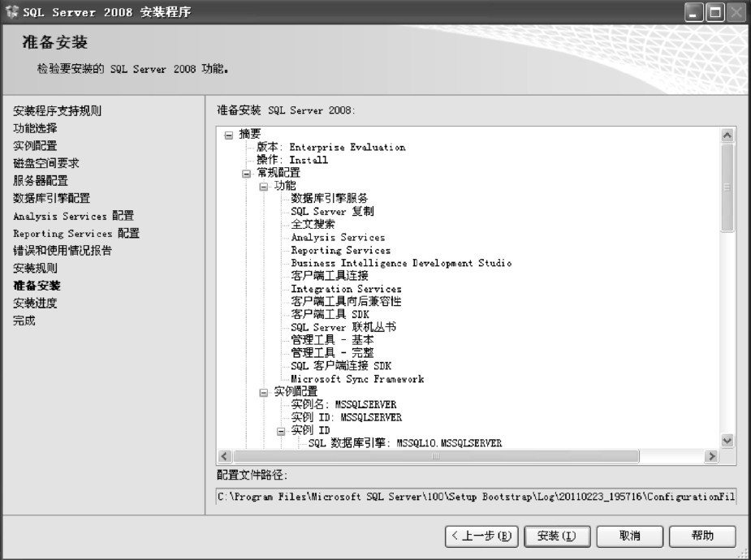This screenshot has height=560, width=751.
Task: Select 数据库引擎服务 in the feature tree
Action: pyautogui.click(x=330, y=198)
